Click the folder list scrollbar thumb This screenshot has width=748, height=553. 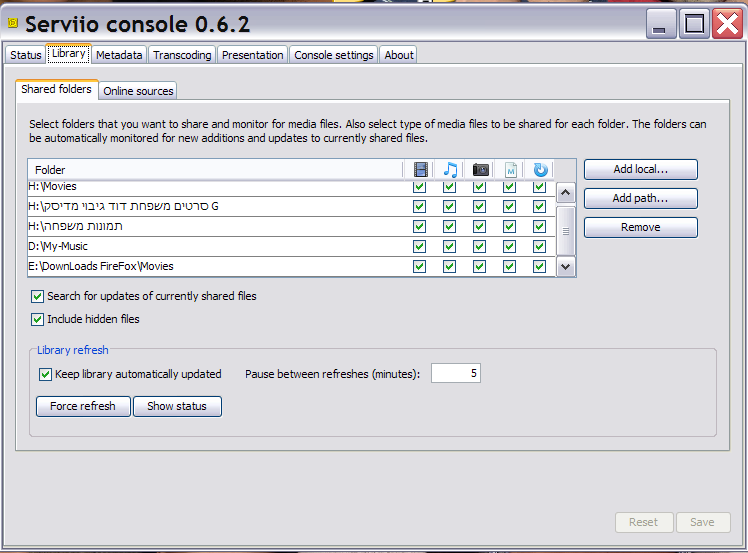coord(565,230)
